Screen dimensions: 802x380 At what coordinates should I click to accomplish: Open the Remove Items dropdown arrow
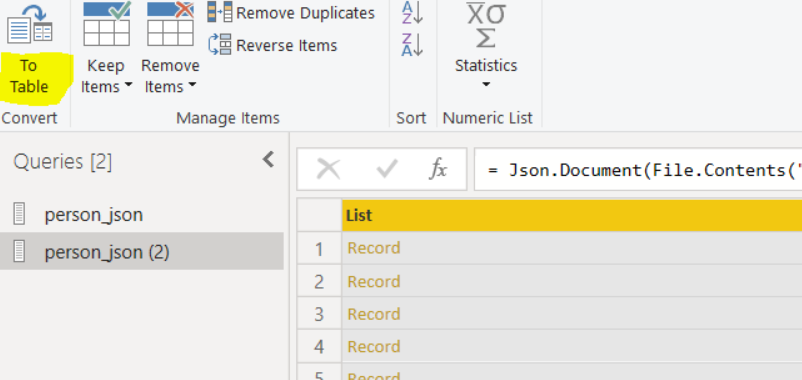(x=192, y=85)
